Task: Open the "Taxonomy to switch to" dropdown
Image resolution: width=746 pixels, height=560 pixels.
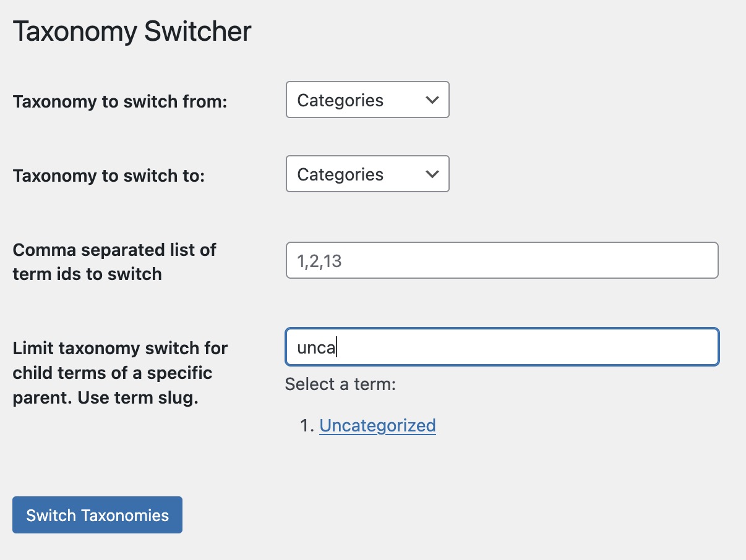Action: coord(367,174)
